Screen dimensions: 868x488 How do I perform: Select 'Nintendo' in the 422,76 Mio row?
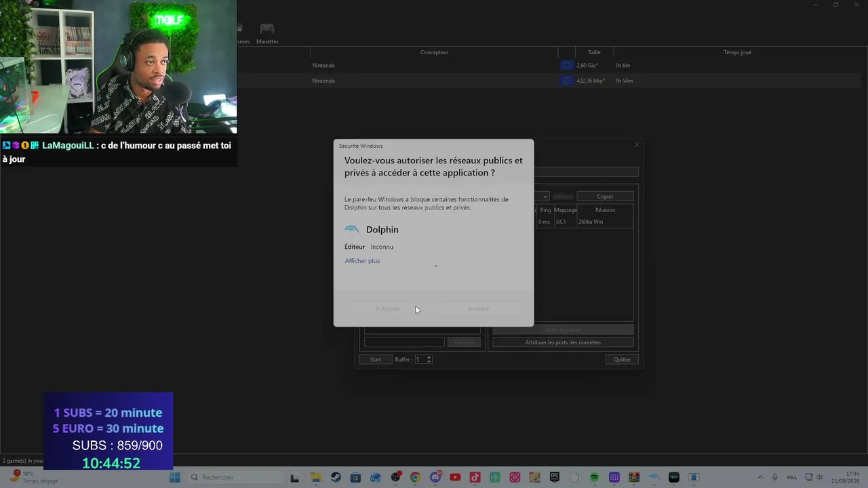(323, 81)
